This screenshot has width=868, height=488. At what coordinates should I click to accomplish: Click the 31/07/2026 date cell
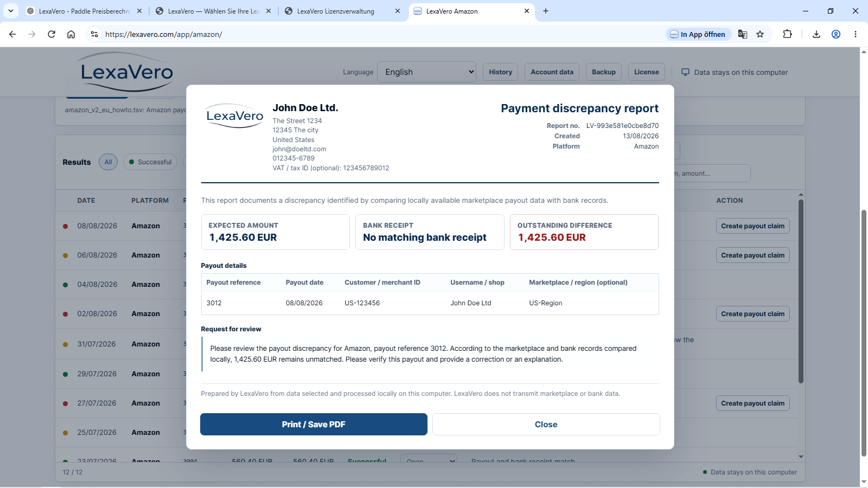pyautogui.click(x=97, y=344)
